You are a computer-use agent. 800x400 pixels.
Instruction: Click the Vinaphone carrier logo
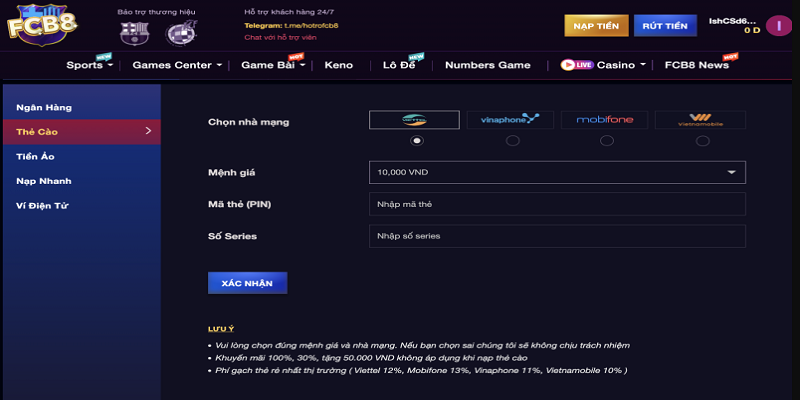click(x=510, y=120)
